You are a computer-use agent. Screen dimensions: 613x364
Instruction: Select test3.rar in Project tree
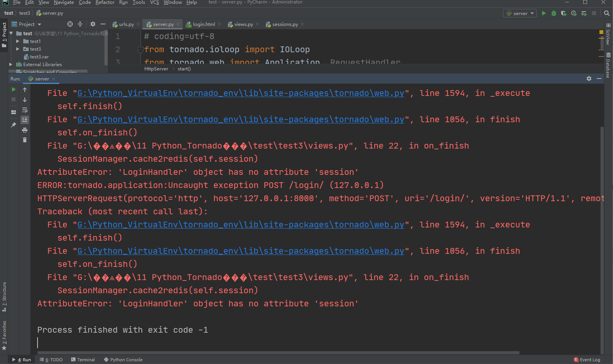pyautogui.click(x=39, y=56)
